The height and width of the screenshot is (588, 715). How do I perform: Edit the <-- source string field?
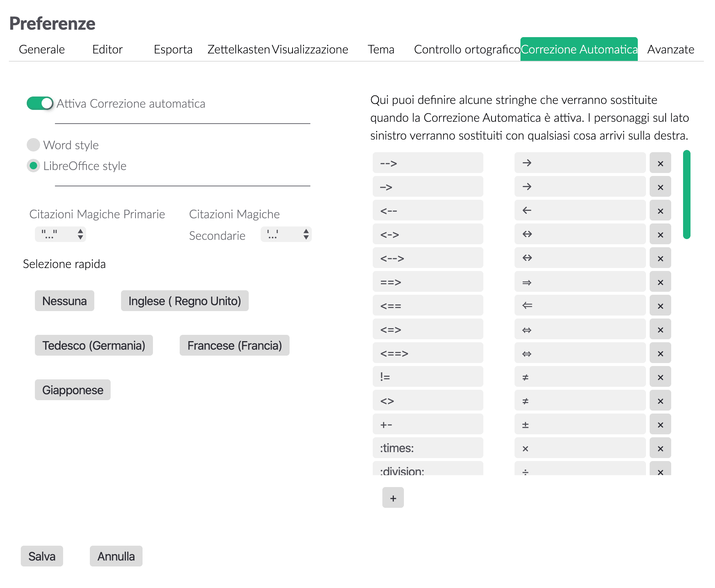(x=428, y=210)
